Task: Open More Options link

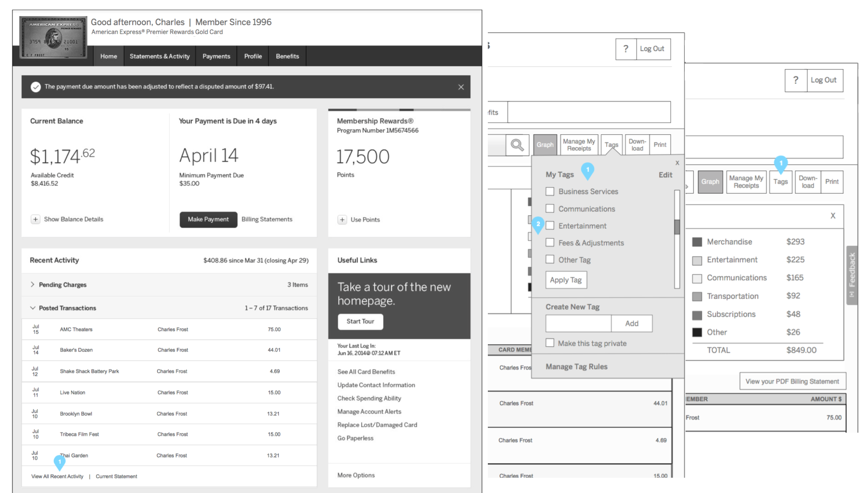Action: point(356,475)
